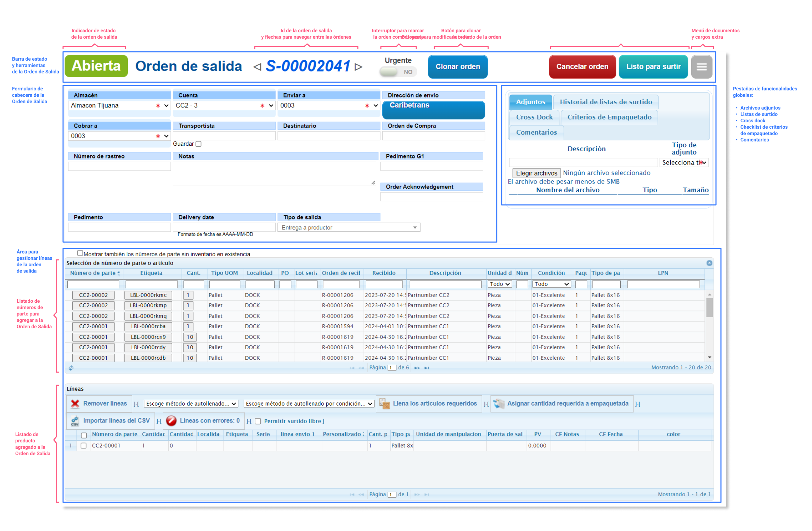Refresh the part selection grid
This screenshot has height=531, width=812.
point(71,368)
